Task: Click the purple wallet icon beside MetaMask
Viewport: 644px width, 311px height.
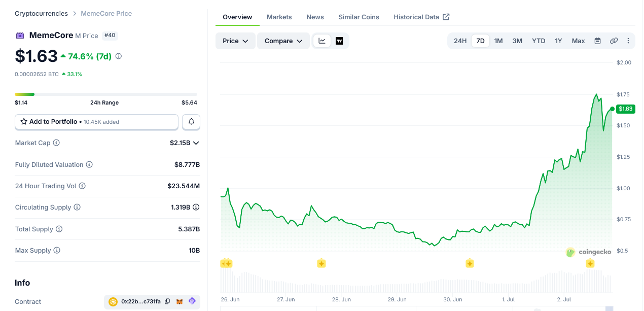Action: pyautogui.click(x=192, y=301)
